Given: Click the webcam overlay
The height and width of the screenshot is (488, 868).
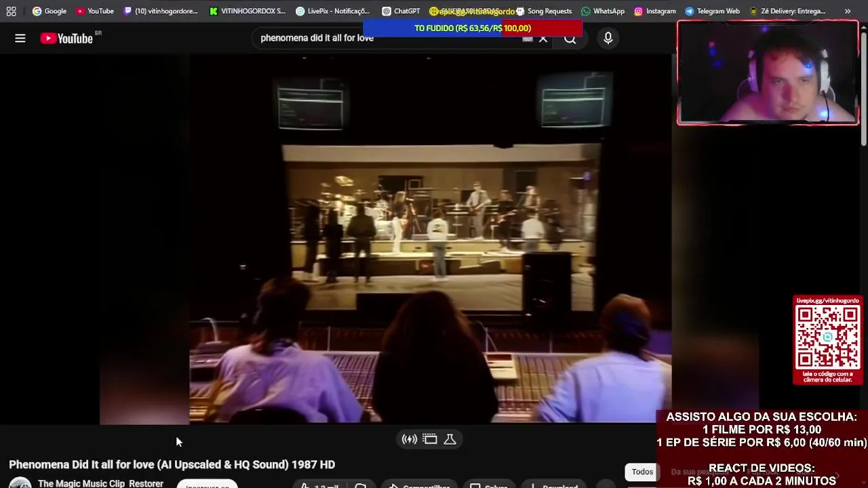Looking at the screenshot, I should click(x=768, y=73).
